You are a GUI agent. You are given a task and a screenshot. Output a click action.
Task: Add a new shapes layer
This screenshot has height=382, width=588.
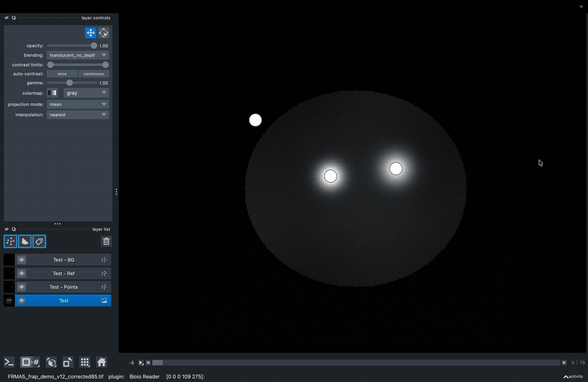(x=24, y=241)
